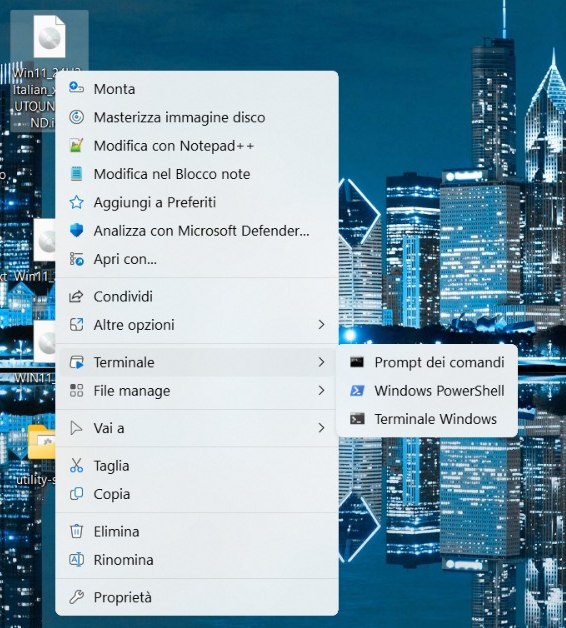Choose Copia to copy the file
Screen dimensions: 566x628
pyautogui.click(x=197, y=494)
